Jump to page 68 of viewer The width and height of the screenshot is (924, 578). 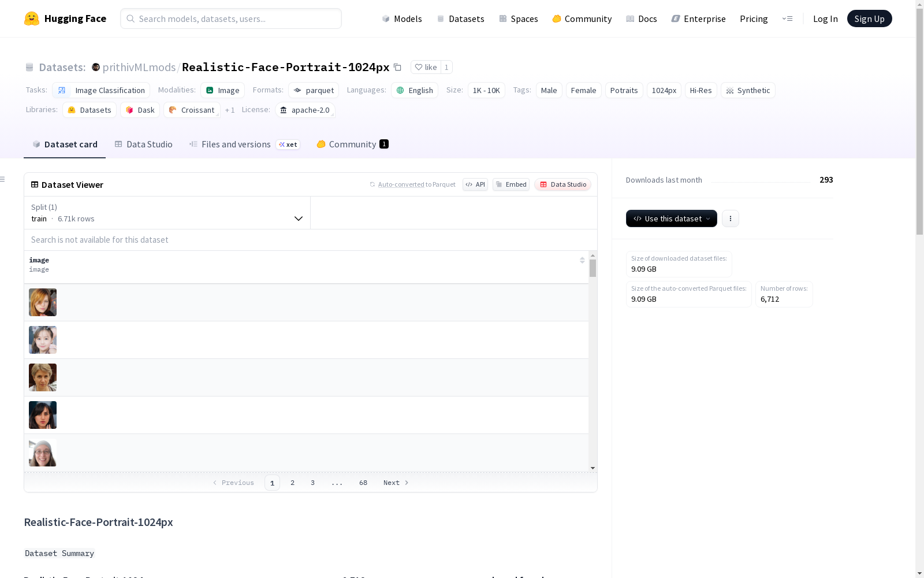(363, 483)
